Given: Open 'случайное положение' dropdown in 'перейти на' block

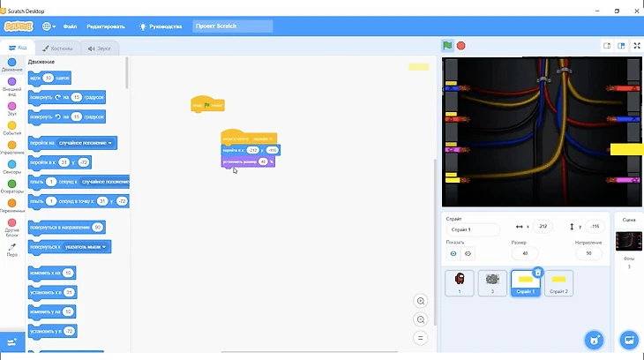Looking at the screenshot, I should pyautogui.click(x=87, y=142).
